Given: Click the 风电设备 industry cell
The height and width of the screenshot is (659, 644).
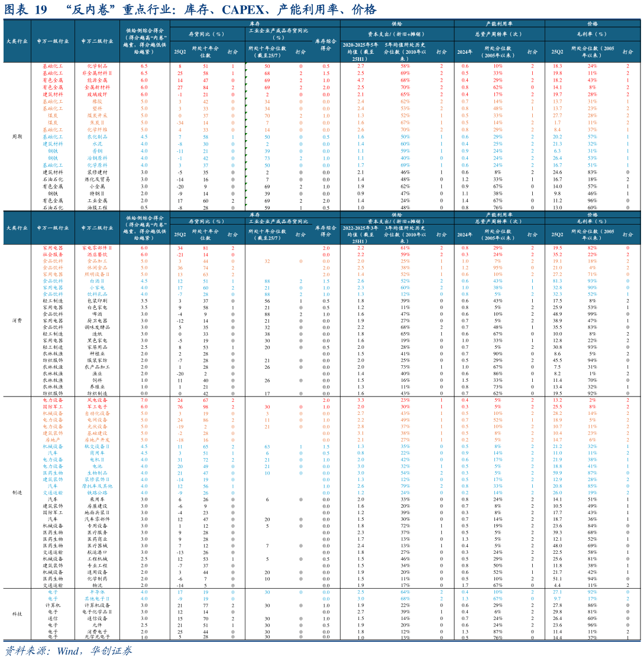Looking at the screenshot, I should 98,400.
